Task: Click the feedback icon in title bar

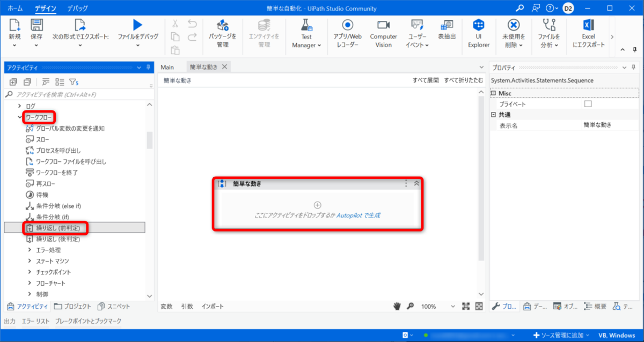Action: pos(536,8)
